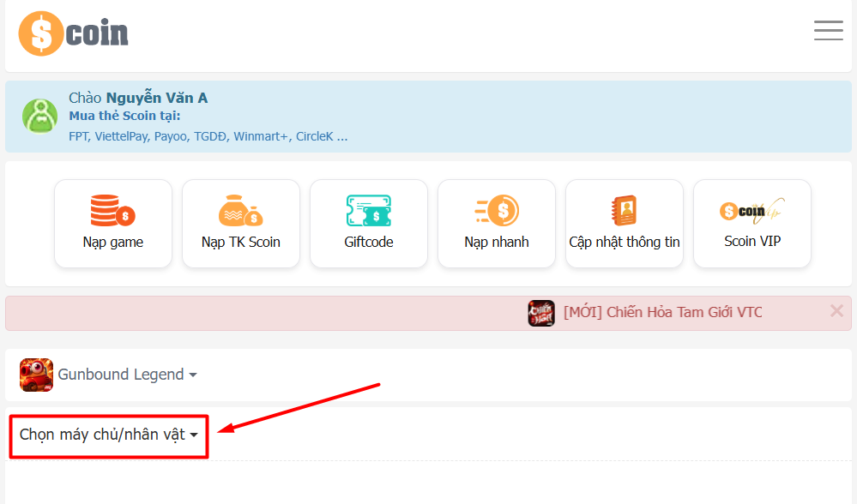Open the FPT, ViettelPay, Payoo store list link
The height and width of the screenshot is (504, 857).
[x=208, y=136]
